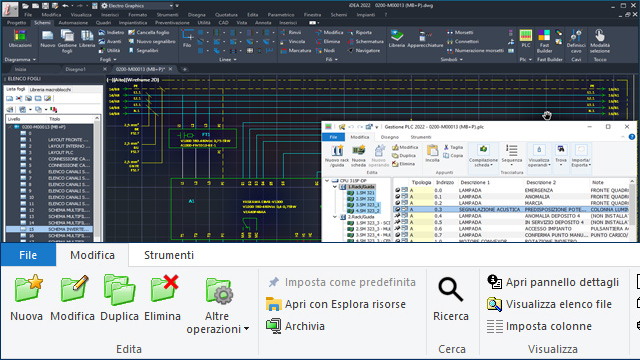Viewport: 640px width, 360px height.
Task: Click Modifica folder icon in the Edita group
Action: click(74, 288)
